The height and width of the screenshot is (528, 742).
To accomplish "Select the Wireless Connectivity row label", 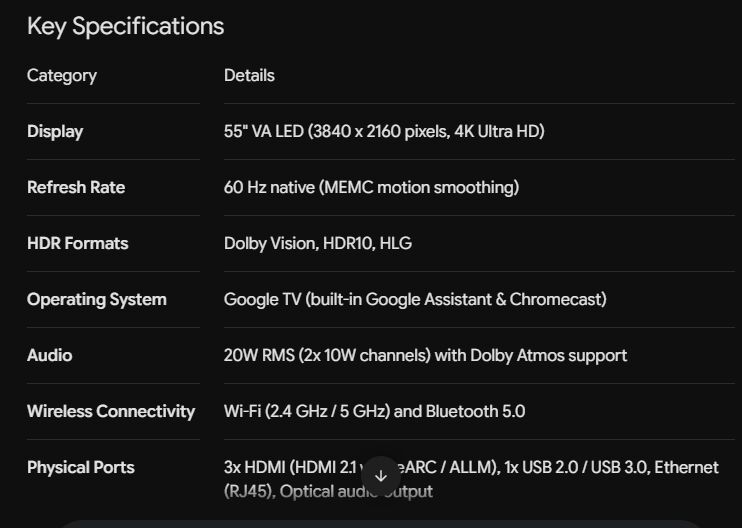I will pos(111,412).
